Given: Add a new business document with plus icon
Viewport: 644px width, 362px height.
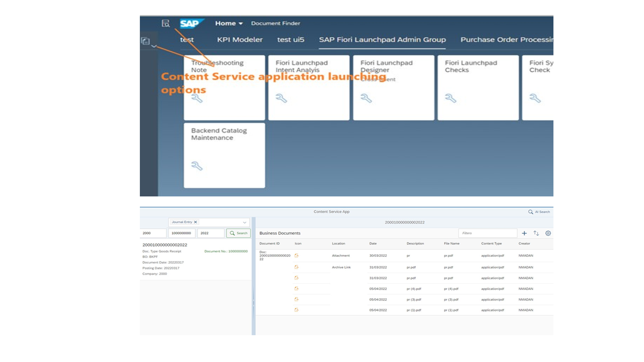Looking at the screenshot, I should point(524,233).
